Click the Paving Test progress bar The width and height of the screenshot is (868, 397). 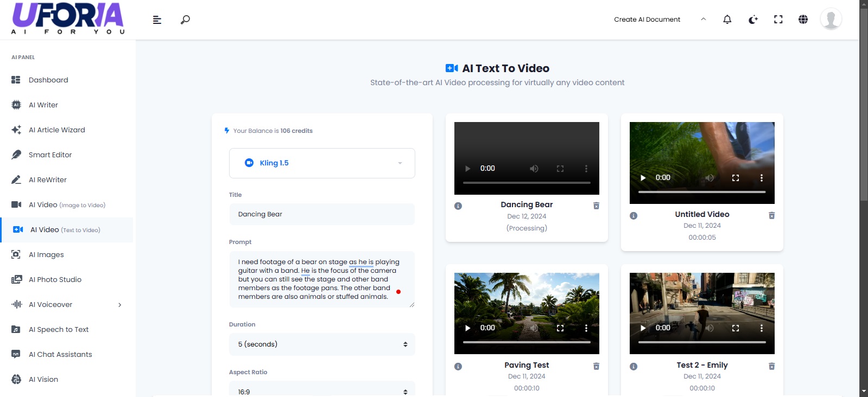pos(527,342)
